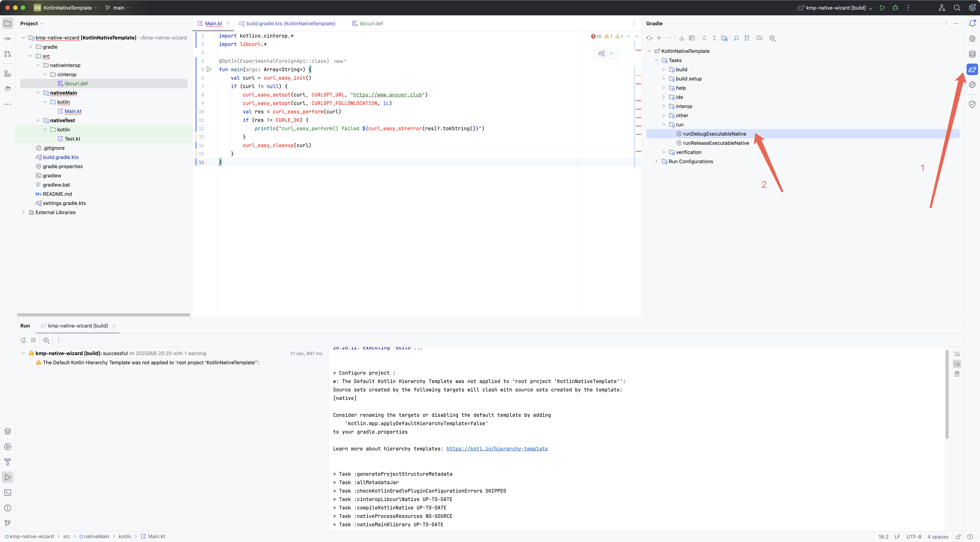980x542 pixels.
Task: Expand the verification task folder
Action: [x=664, y=152]
